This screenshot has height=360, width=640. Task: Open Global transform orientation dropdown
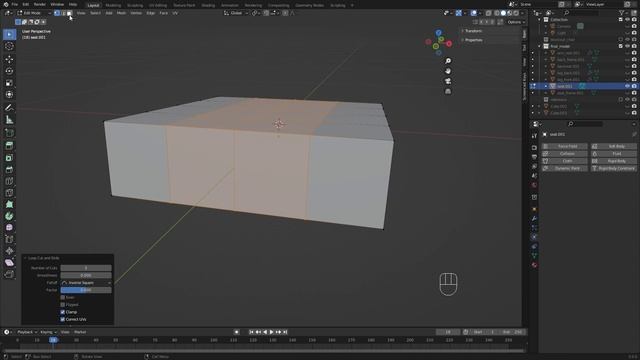pos(236,13)
